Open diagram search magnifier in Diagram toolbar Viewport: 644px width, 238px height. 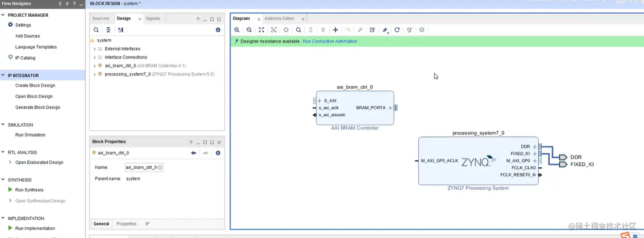point(299,30)
